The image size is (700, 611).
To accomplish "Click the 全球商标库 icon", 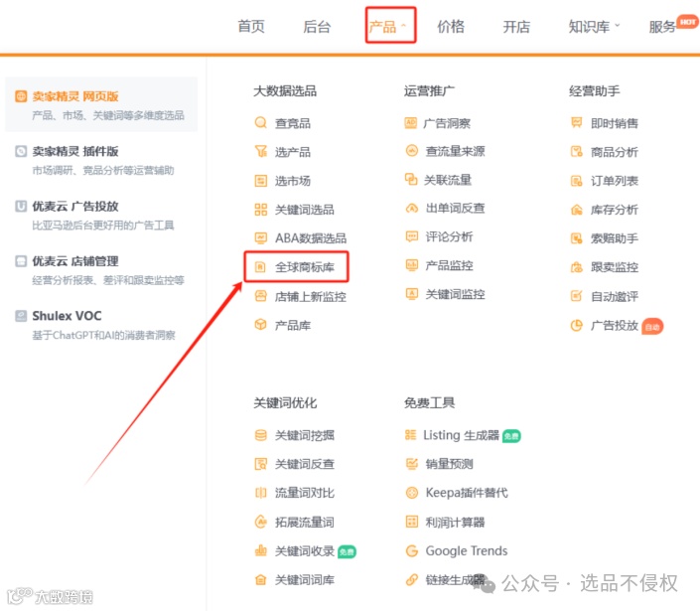I will tap(260, 267).
